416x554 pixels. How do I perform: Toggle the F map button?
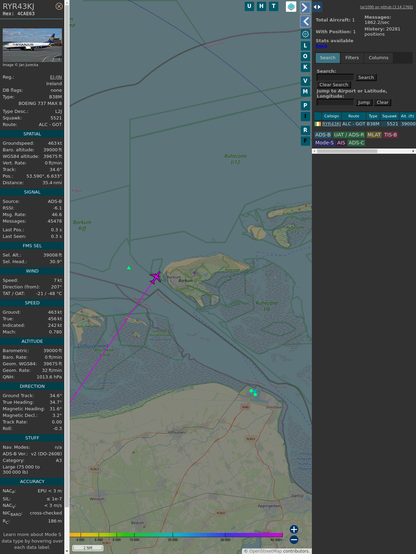click(305, 141)
